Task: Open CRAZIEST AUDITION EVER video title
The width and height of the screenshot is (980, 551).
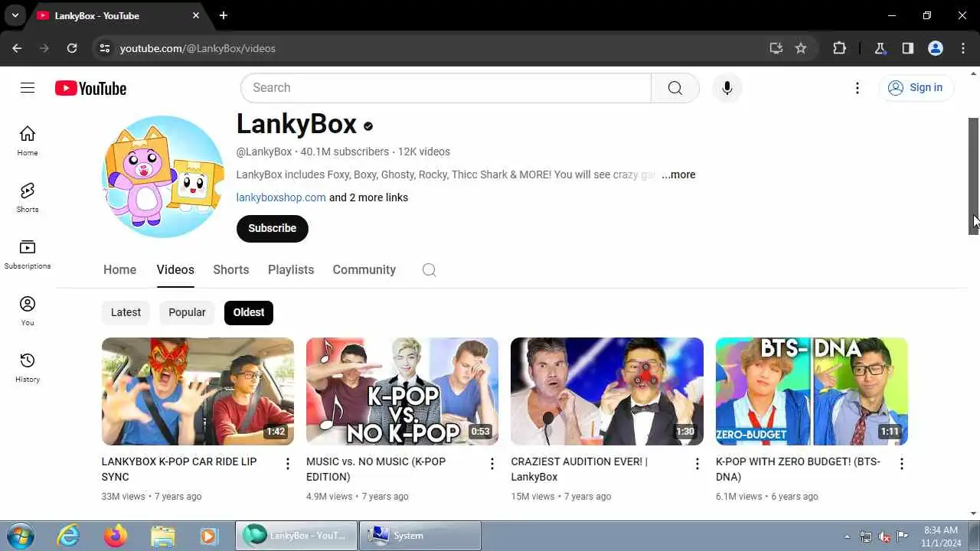Action: (580, 469)
